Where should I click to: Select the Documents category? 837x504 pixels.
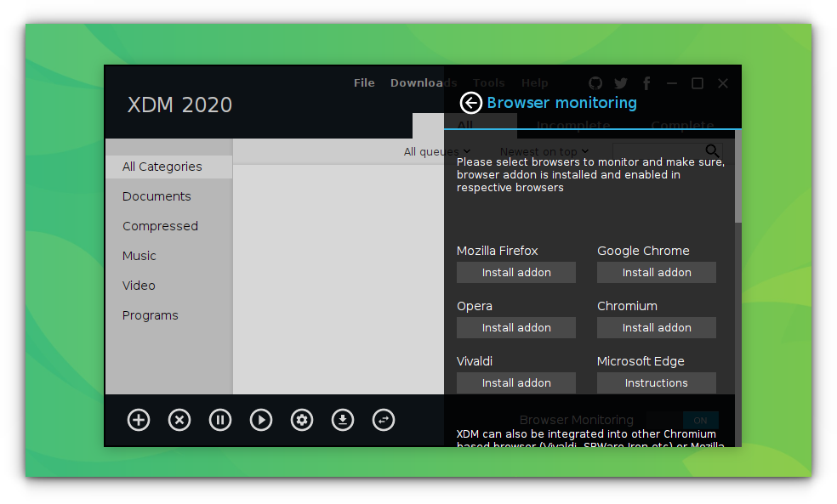(168, 196)
